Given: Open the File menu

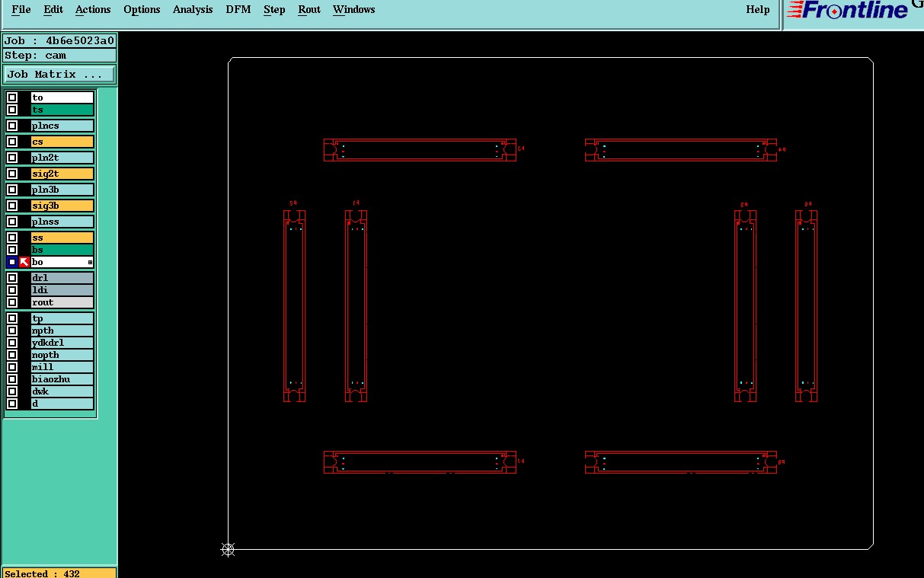Looking at the screenshot, I should click(x=21, y=10).
